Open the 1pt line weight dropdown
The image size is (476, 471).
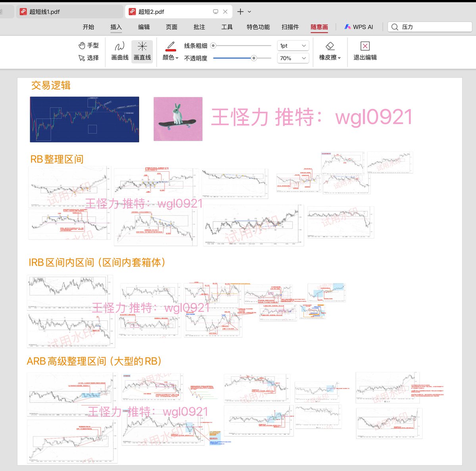pos(292,46)
